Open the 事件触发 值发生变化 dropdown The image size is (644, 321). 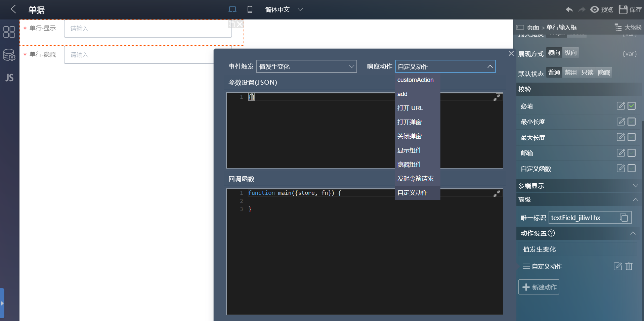pyautogui.click(x=307, y=66)
